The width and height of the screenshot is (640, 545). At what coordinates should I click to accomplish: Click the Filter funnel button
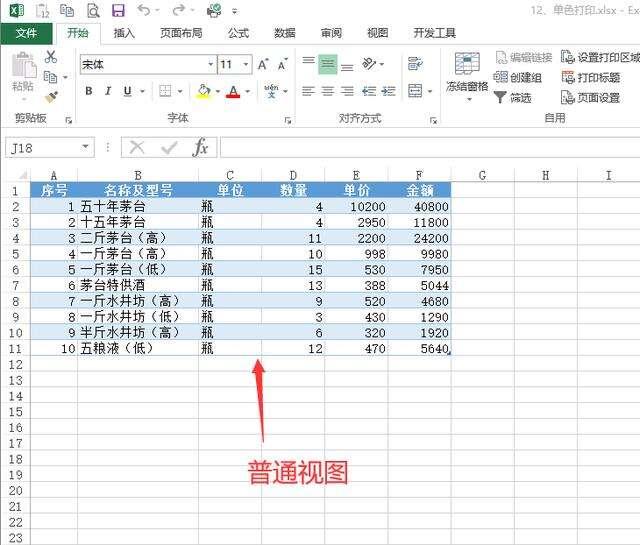coord(513,98)
